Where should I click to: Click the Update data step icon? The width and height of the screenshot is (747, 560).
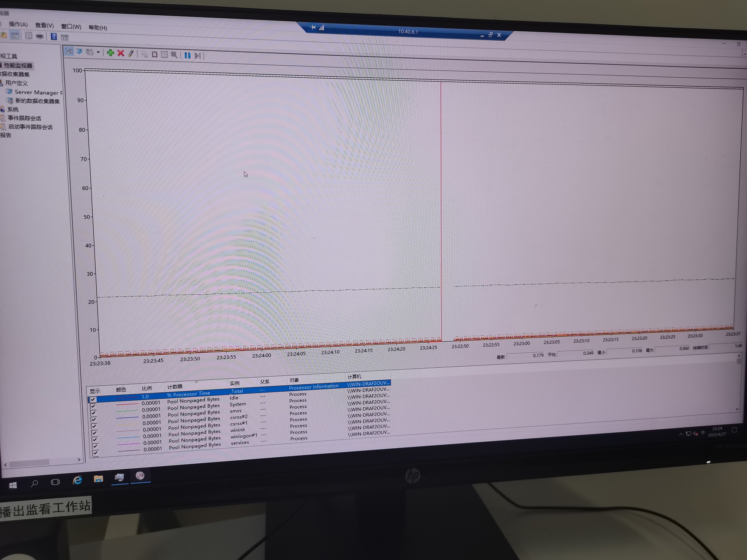tap(198, 56)
